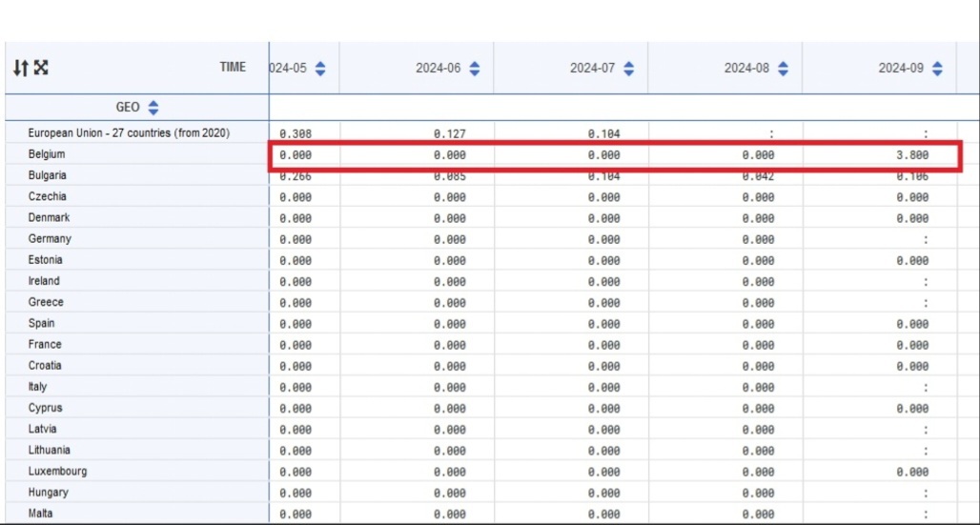
Task: Click the 0.127 European Union value for 2024-06
Action: (450, 134)
